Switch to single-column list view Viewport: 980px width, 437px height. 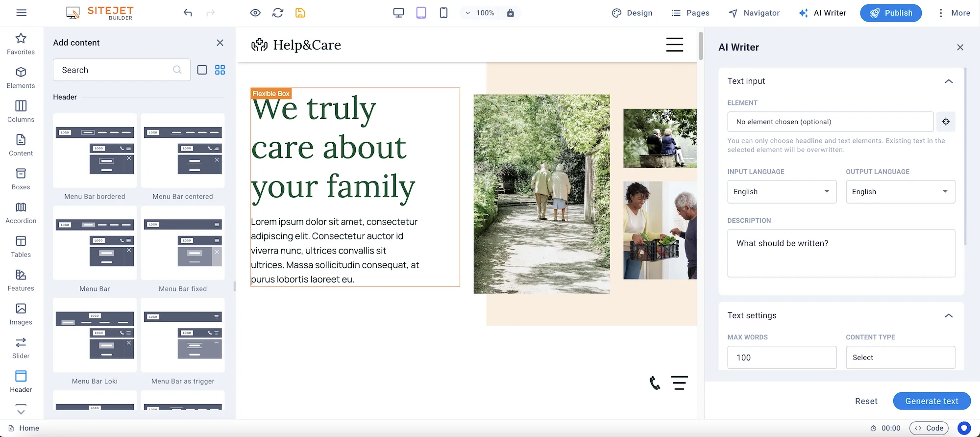pos(202,70)
